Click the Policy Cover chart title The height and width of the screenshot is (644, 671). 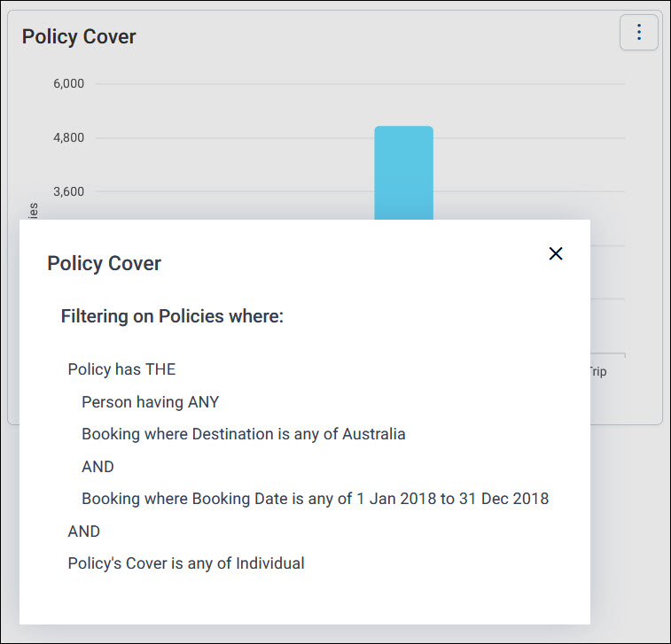(79, 36)
